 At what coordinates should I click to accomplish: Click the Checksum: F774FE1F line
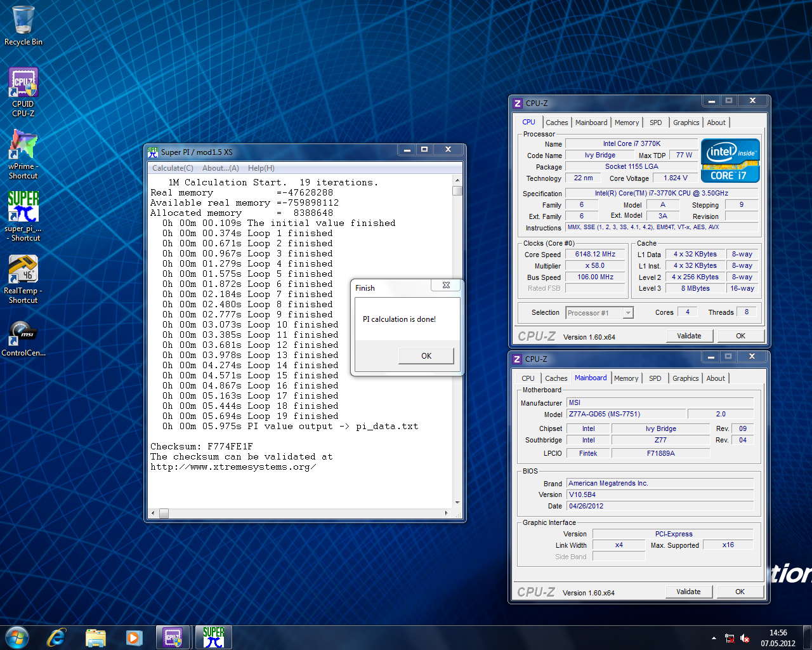coord(202,446)
